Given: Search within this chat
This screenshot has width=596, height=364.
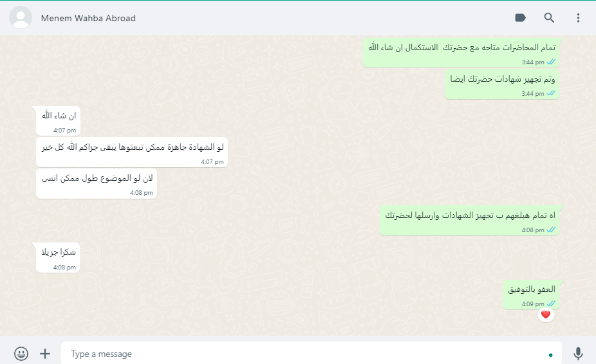Looking at the screenshot, I should tap(549, 18).
